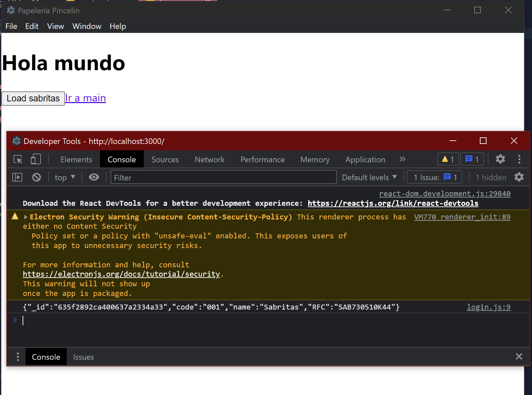Click inside the console Filter field

click(223, 177)
